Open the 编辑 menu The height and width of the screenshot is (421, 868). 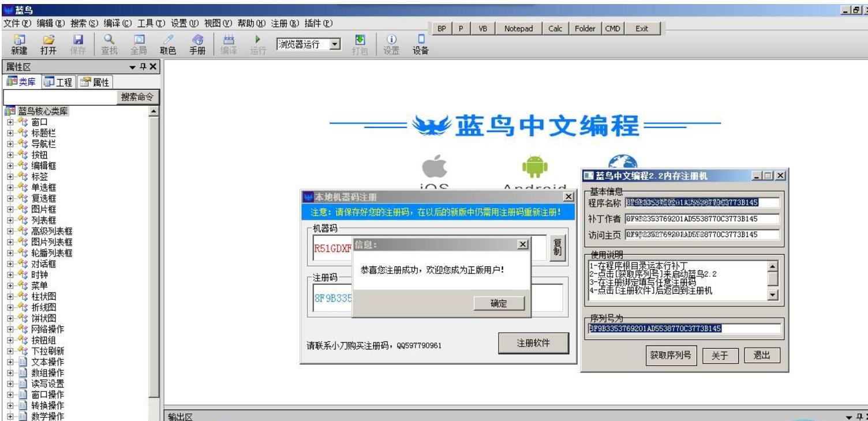(52, 22)
